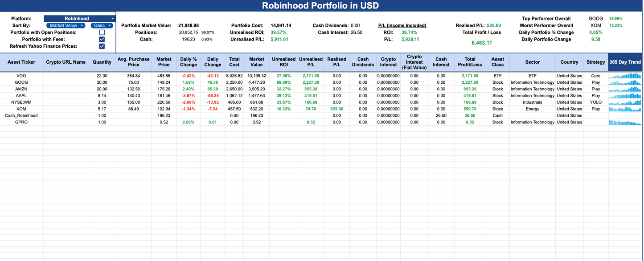Tick the Portfolio with Open Positions checkbox
Image resolution: width=644 pixels, height=261 pixels.
[102, 33]
